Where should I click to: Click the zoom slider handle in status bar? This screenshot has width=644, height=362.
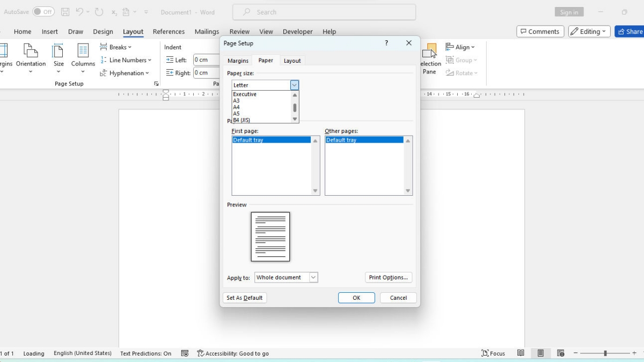pos(605,353)
